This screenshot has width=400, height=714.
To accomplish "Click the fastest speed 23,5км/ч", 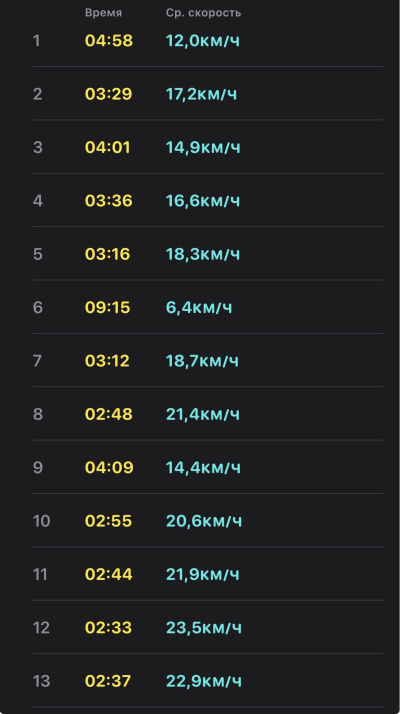I will coord(204,627).
